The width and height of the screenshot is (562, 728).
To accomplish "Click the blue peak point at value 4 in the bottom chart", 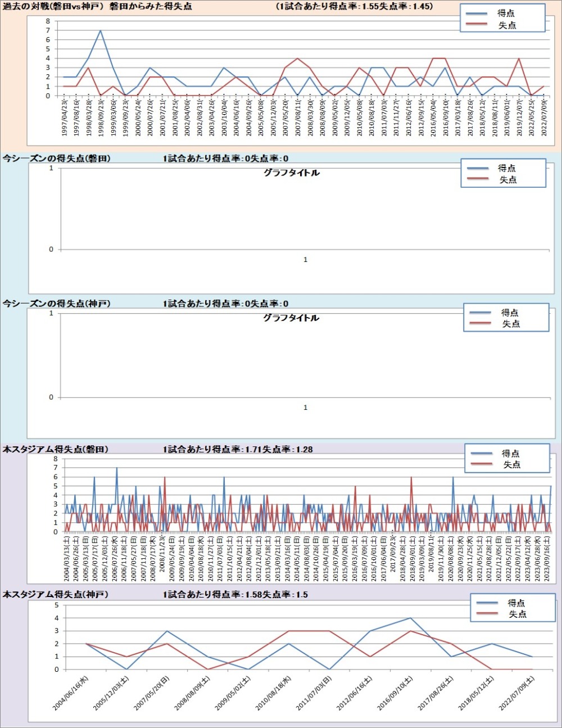I will coord(410,618).
